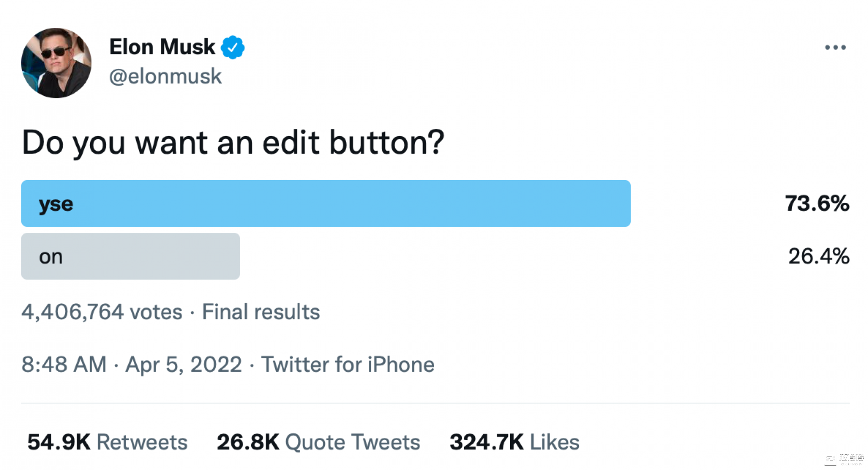This screenshot has width=868, height=470.
Task: View the 324.7K Likes list
Action: click(514, 442)
